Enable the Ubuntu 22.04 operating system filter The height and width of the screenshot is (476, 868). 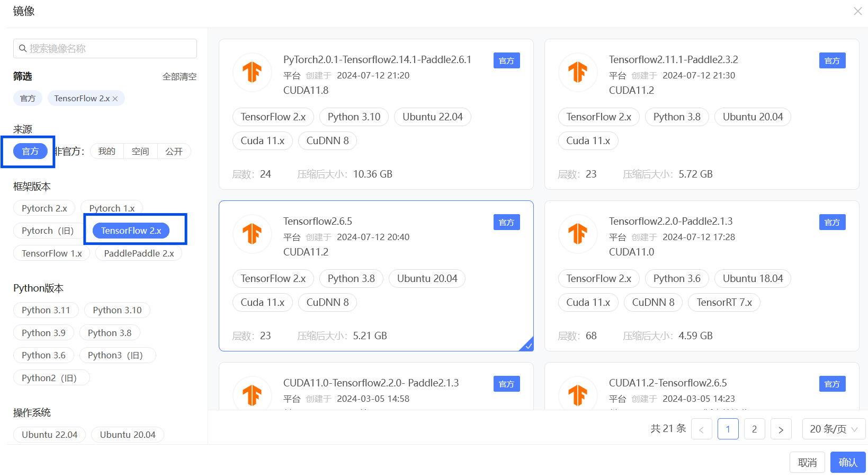pyautogui.click(x=49, y=435)
